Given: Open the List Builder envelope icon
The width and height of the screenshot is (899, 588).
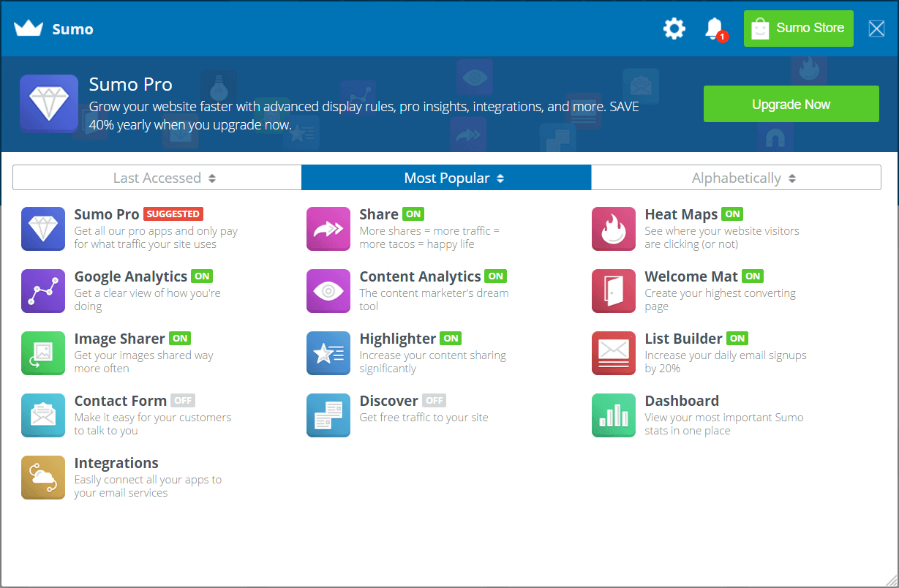Looking at the screenshot, I should click(614, 353).
